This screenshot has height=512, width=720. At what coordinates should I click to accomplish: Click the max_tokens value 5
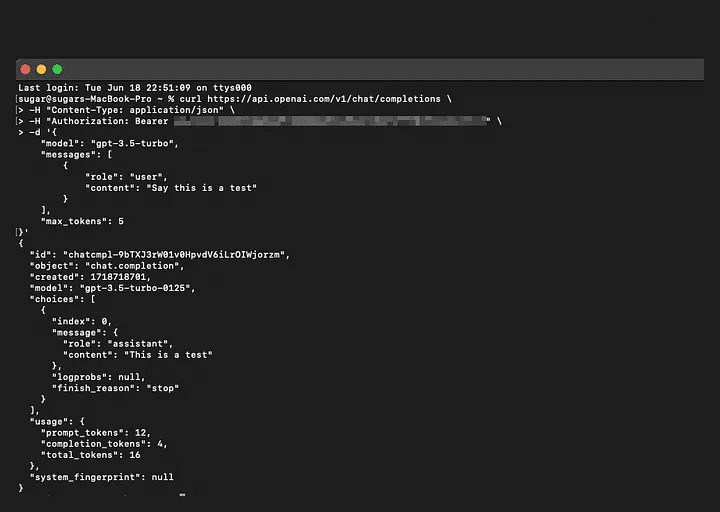click(121, 221)
